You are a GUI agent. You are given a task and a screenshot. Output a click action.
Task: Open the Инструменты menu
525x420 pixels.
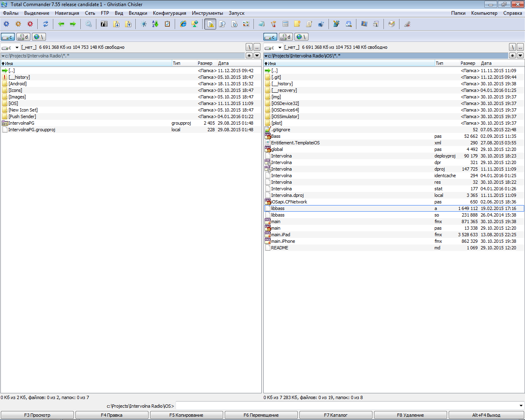tap(208, 13)
